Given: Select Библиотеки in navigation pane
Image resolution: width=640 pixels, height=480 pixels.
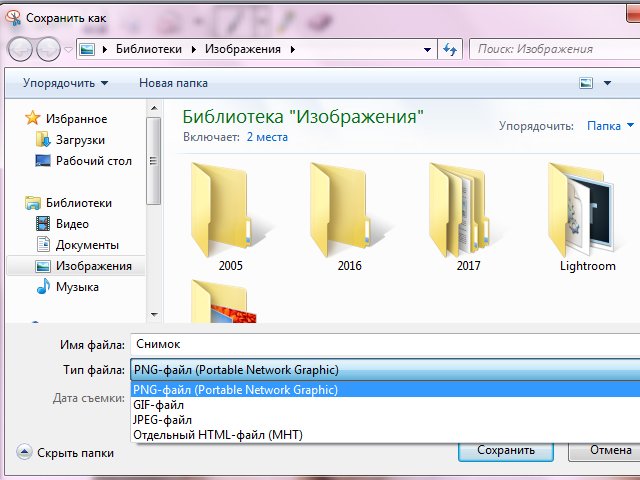Looking at the screenshot, I should (x=79, y=203).
